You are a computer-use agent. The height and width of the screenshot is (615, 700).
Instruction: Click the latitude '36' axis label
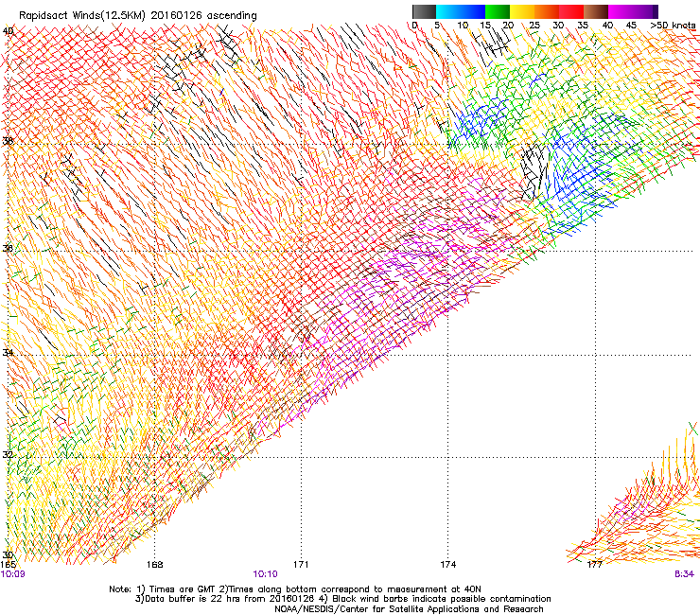click(x=8, y=248)
